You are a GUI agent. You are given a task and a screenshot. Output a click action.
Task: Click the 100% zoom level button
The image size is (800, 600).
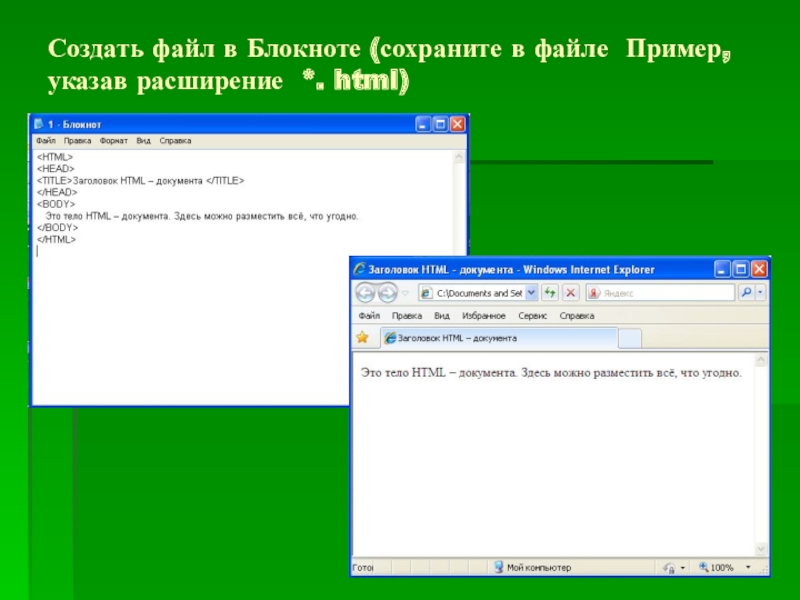[x=716, y=567]
